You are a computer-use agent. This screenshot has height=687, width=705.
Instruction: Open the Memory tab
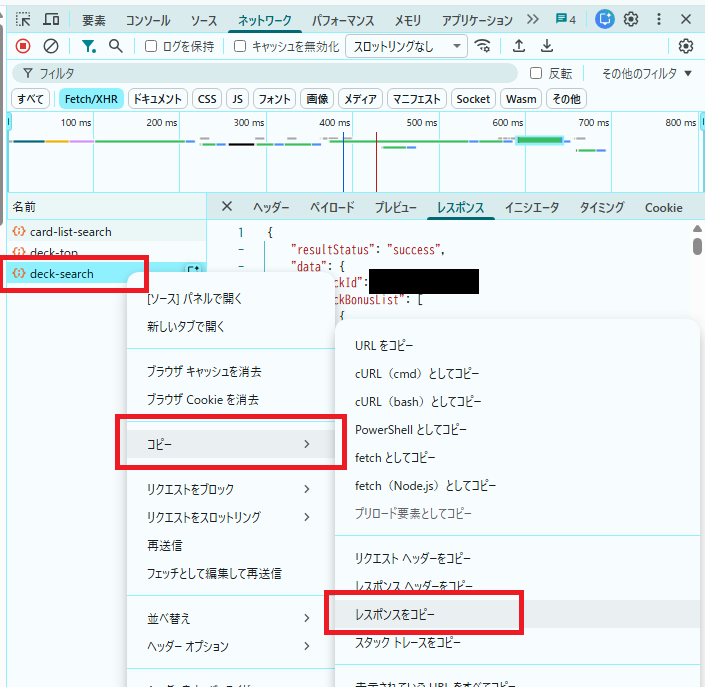point(408,20)
